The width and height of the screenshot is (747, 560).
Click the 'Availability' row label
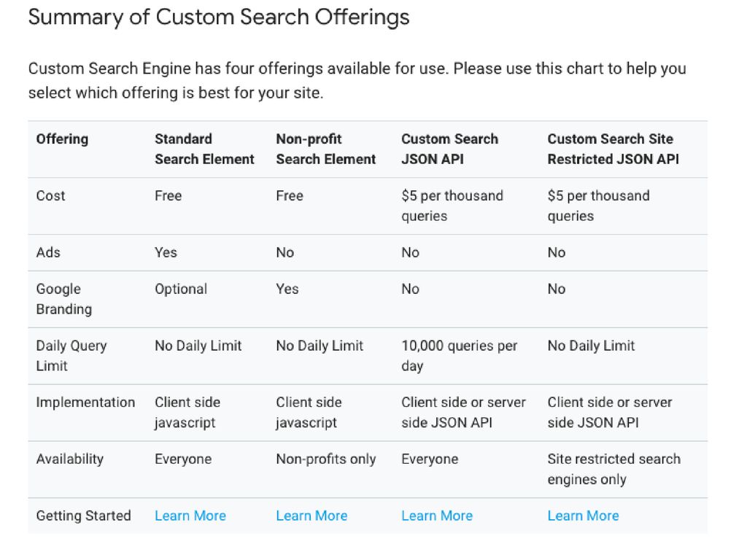click(x=70, y=459)
